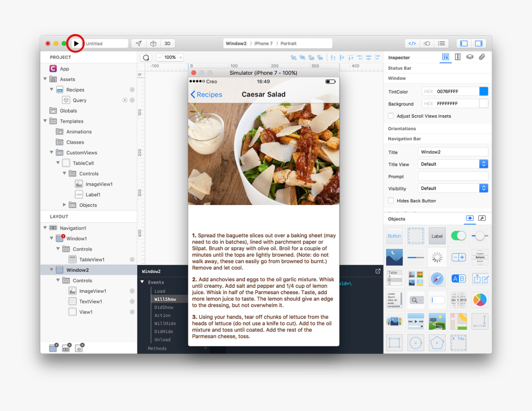Switch to the Methods tab in the code panel

[157, 348]
